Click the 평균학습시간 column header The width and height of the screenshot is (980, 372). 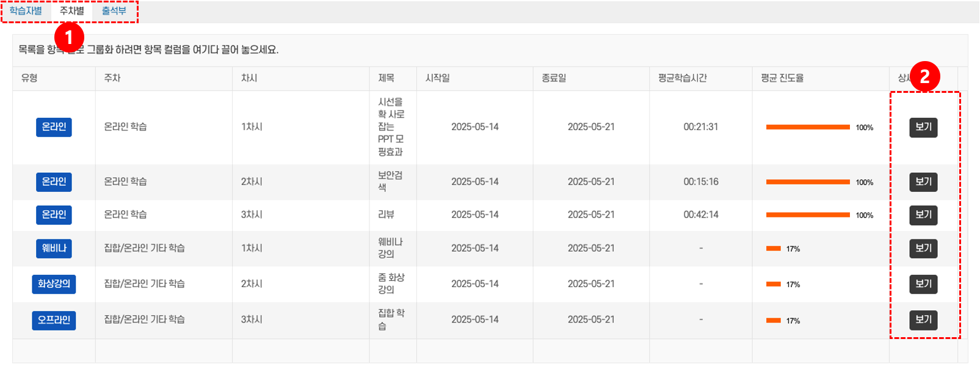click(682, 78)
